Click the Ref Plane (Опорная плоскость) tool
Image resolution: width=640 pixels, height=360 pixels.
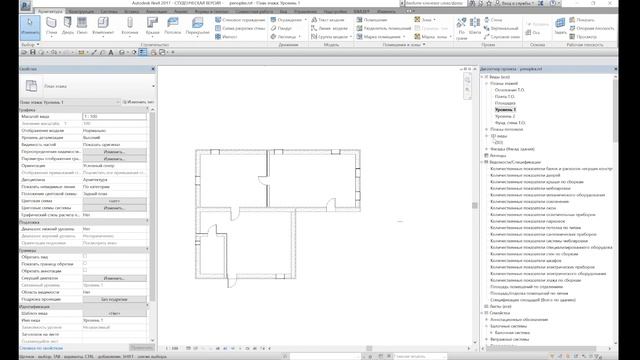click(x=592, y=28)
